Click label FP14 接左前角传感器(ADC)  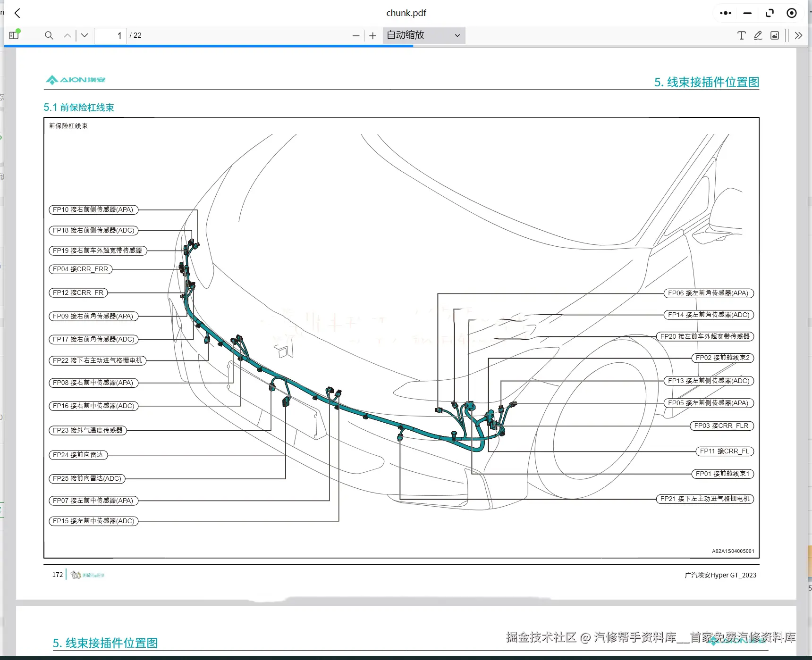click(x=709, y=315)
